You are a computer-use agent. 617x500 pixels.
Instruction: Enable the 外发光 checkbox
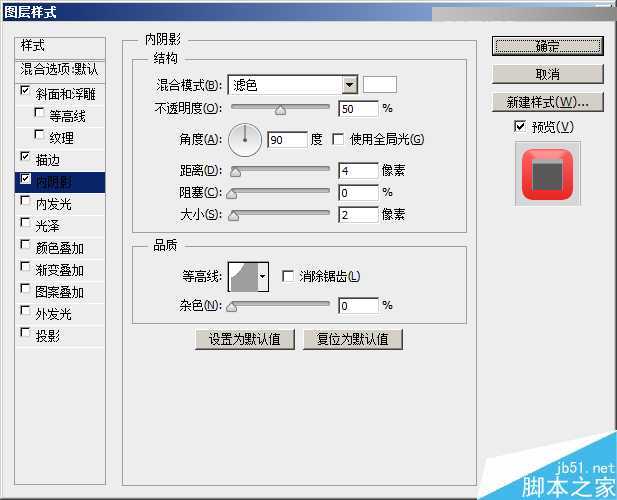(25, 311)
